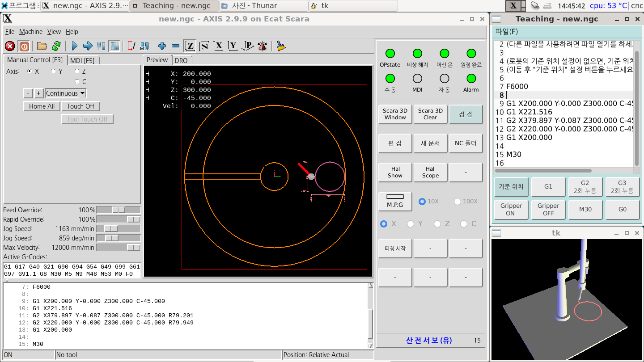Click Gripper ON in Teaching window
644x362 pixels.
(511, 210)
